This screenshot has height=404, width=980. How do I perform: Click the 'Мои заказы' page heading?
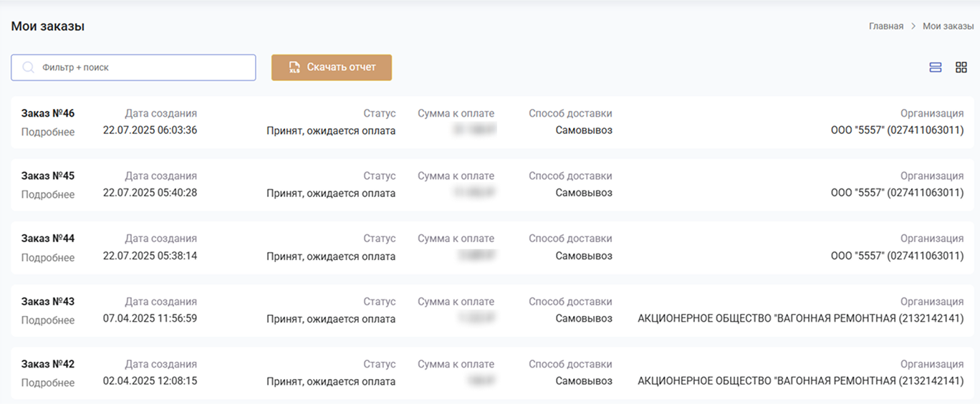[47, 27]
